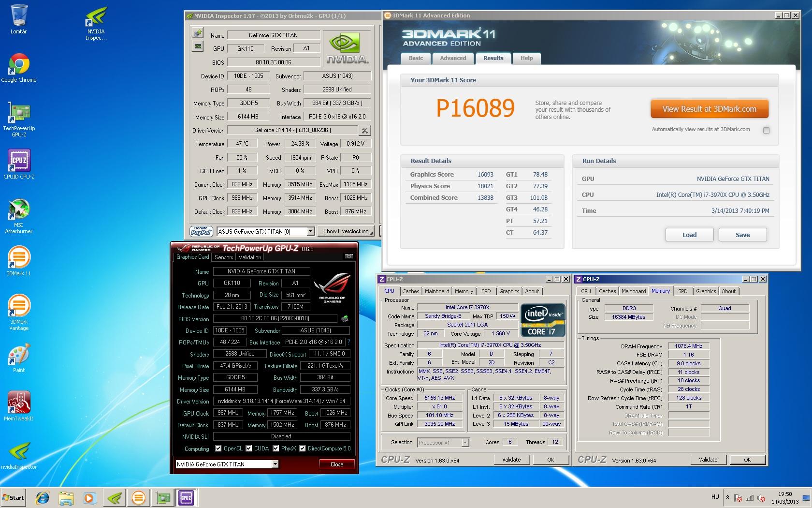Click the network signal icon in the system tray
The image size is (812, 508).
(x=750, y=498)
